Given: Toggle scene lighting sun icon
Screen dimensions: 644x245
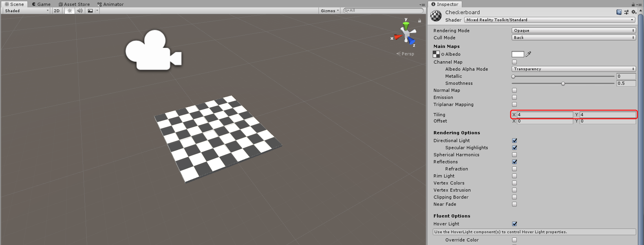Looking at the screenshot, I should pyautogui.click(x=70, y=11).
